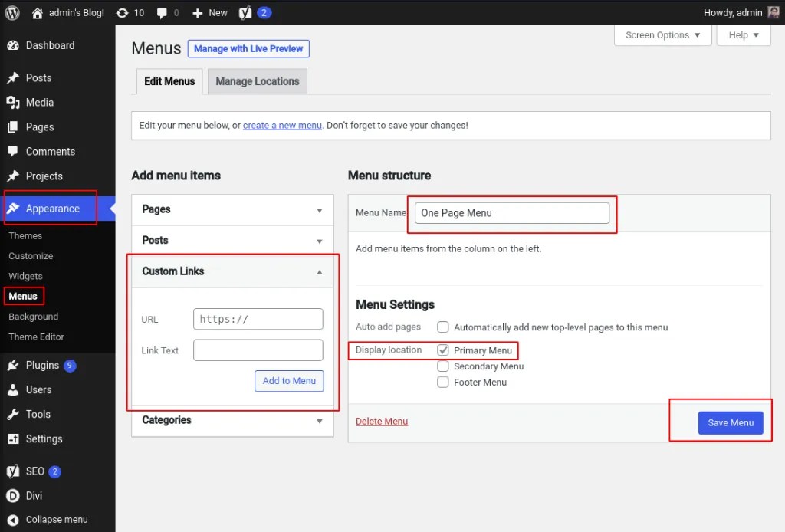Viewport: 785px width, 532px height.
Task: Click inside the Menu Name input field
Action: 511,212
